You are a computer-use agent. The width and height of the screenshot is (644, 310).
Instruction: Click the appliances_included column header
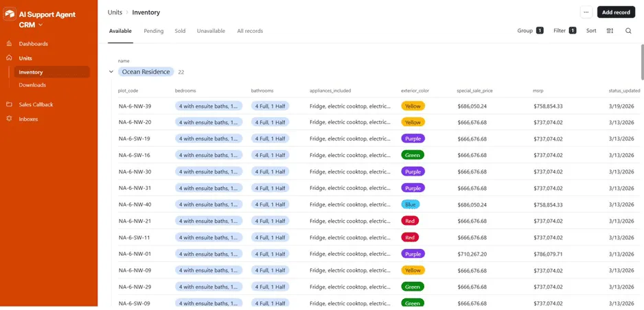(x=330, y=91)
